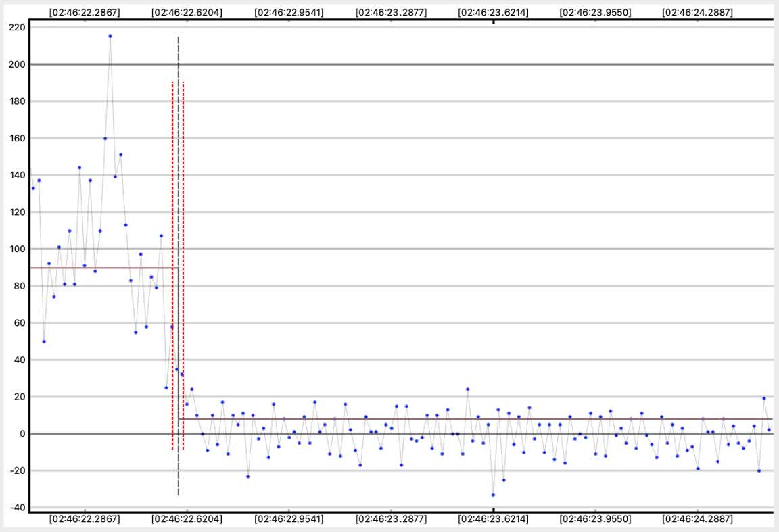The image size is (779, 532).
Task: Click the bottom [02:46:22.6204] timestamp label
Action: click(x=187, y=519)
